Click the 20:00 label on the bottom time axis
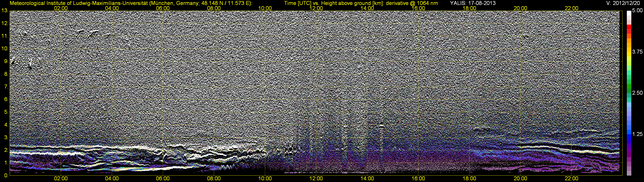 (521, 179)
